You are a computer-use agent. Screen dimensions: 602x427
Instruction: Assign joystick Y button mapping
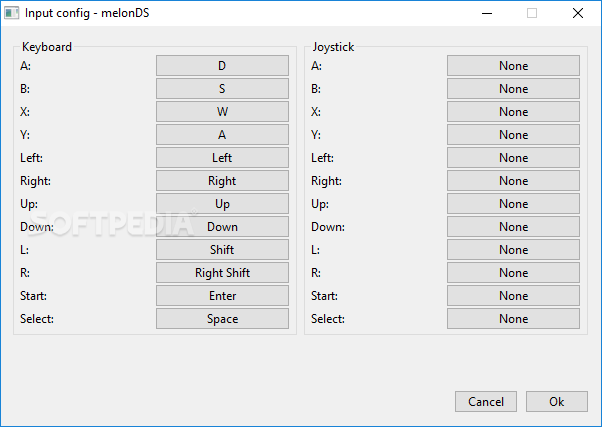tap(513, 135)
